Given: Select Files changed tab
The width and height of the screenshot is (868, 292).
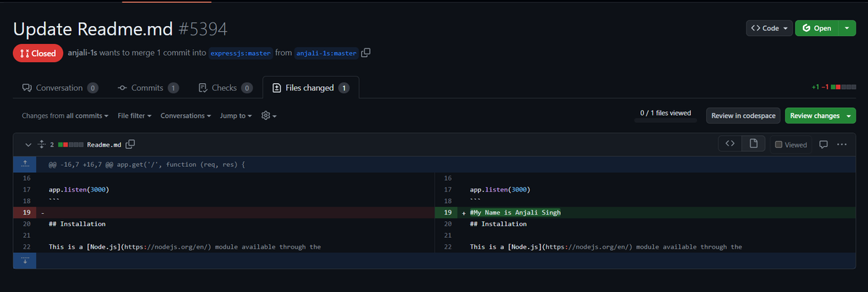Looking at the screenshot, I should coord(310,88).
